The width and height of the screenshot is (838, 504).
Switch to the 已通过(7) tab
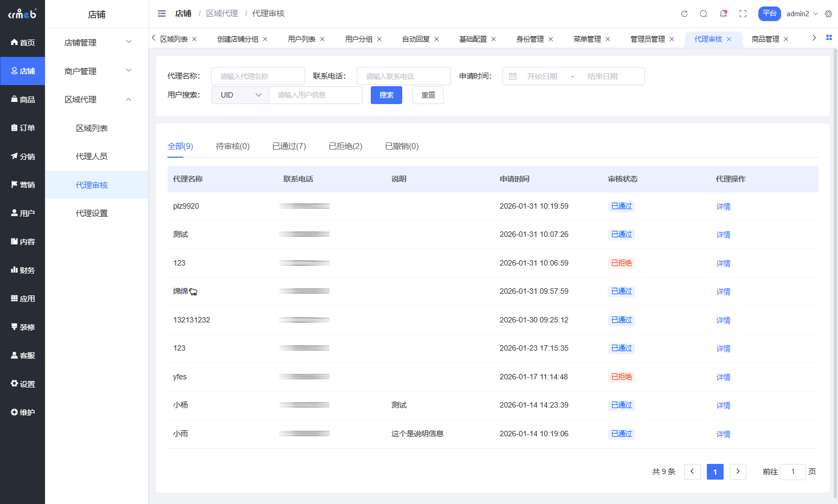click(289, 146)
